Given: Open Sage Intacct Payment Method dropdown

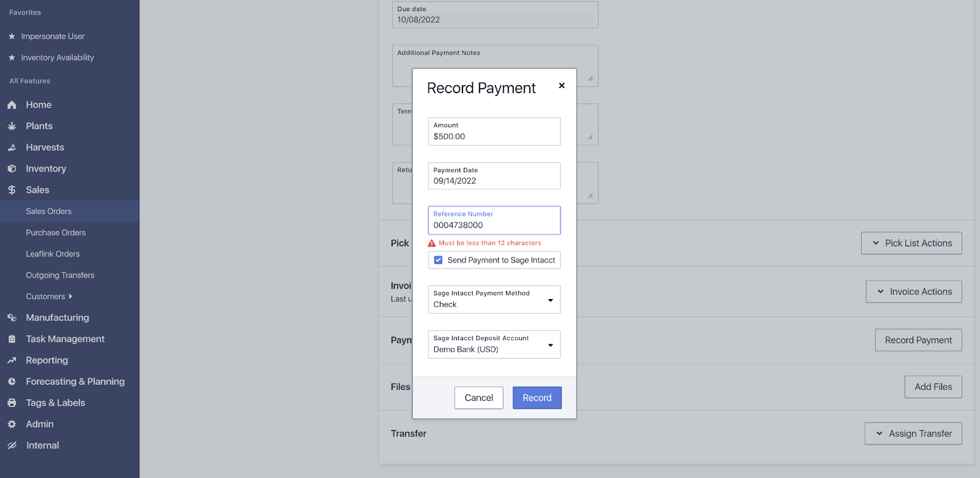Looking at the screenshot, I should tap(494, 300).
